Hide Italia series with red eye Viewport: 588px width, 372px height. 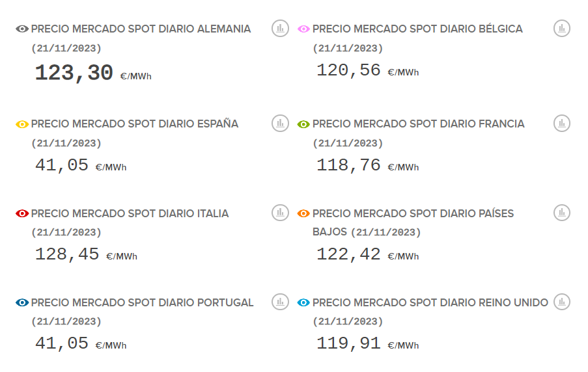click(22, 213)
